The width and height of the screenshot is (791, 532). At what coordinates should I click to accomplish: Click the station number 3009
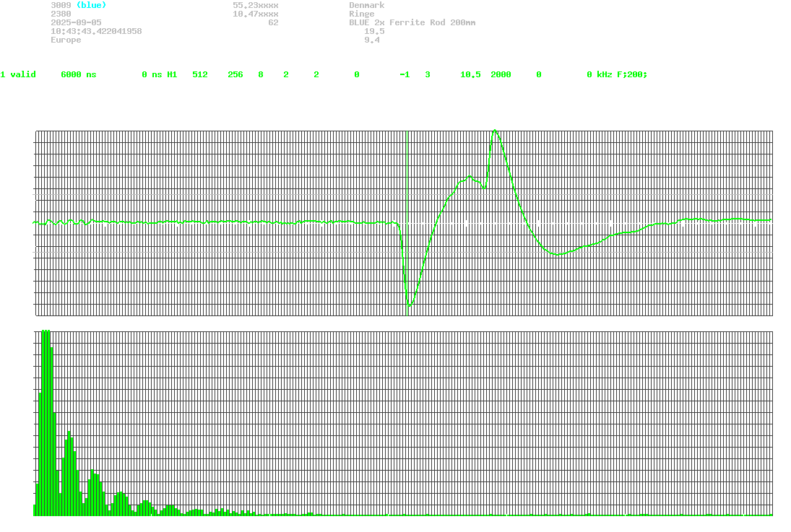click(x=61, y=5)
